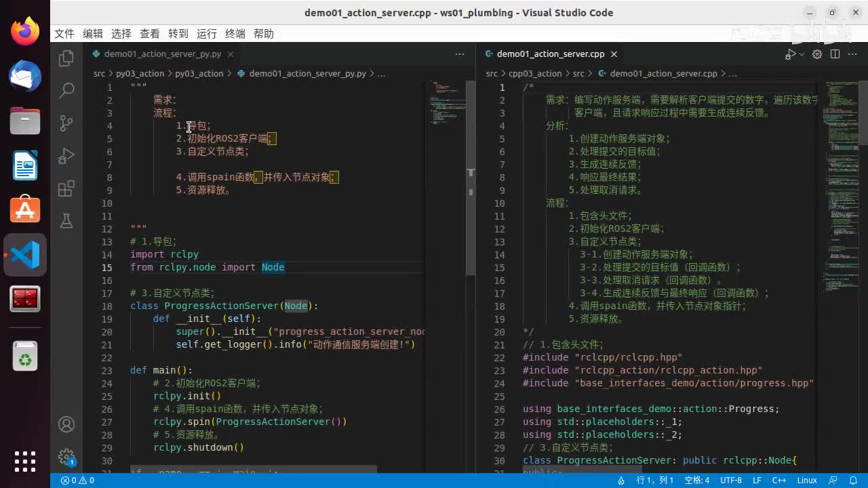Expand the run/debug dropdown arrow
This screenshot has height=488, width=868.
802,54
